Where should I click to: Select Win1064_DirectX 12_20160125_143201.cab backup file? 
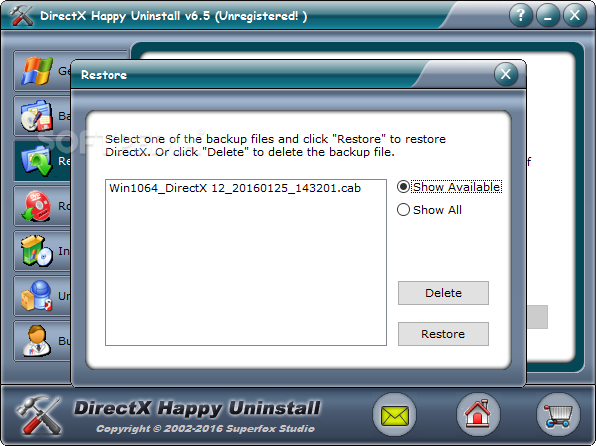(x=235, y=188)
